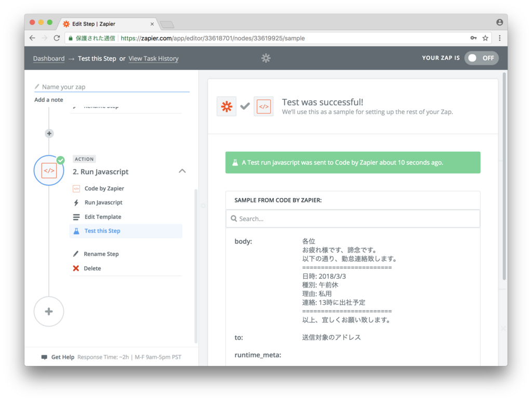Click the secure lock icon in address bar
The height and width of the screenshot is (401, 532).
[x=71, y=38]
